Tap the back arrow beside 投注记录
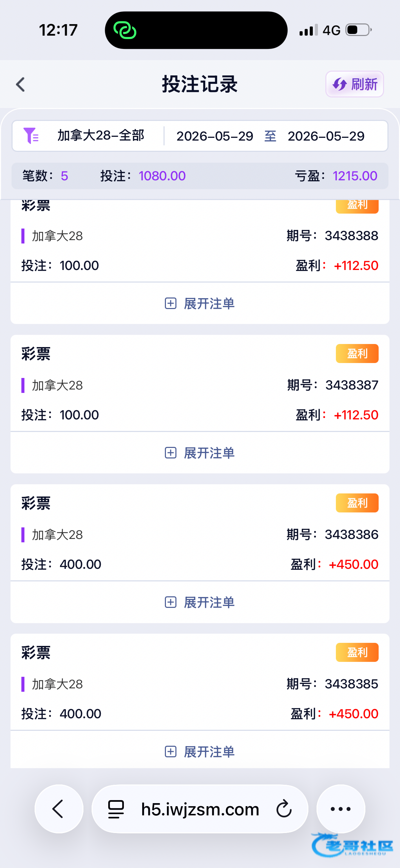Screen dimensions: 400x868 click(x=21, y=85)
